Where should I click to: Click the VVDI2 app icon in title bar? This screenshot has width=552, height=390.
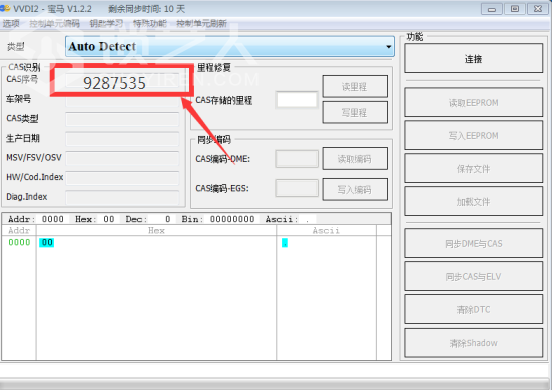(5, 8)
